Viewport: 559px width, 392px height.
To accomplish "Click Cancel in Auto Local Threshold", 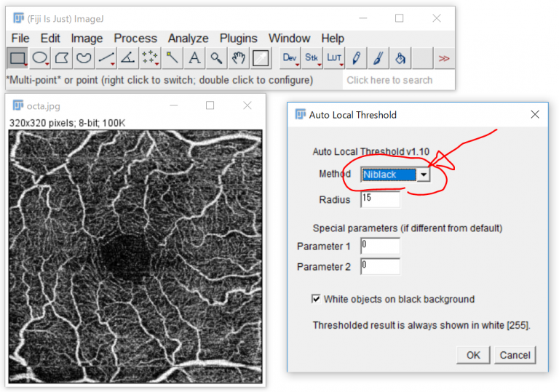I will click(x=515, y=355).
